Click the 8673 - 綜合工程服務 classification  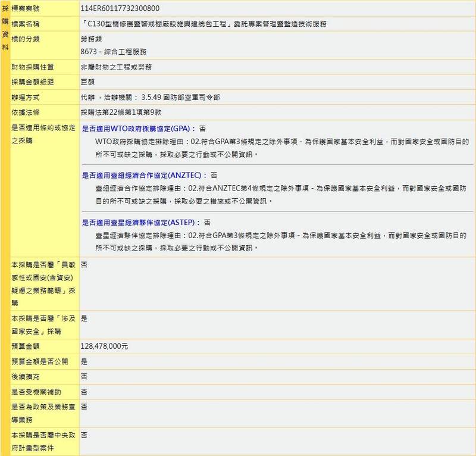point(114,52)
